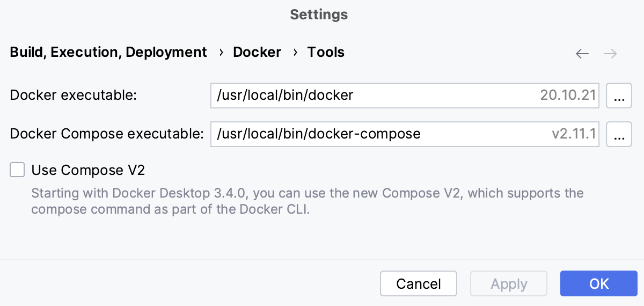Select the 'Build, Execution, Deployment' breadcrumb
The width and height of the screenshot is (644, 306).
click(108, 53)
